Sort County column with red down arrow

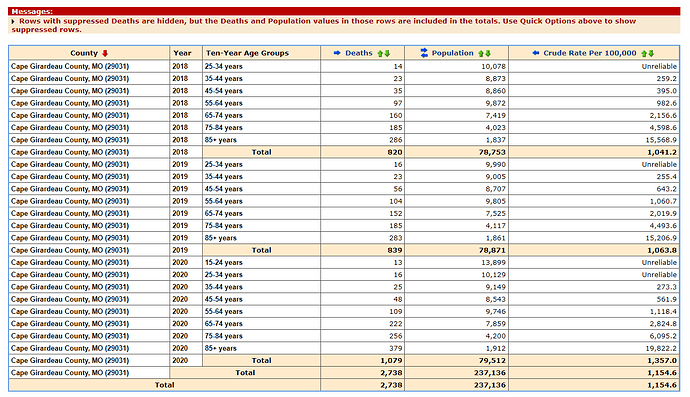105,53
